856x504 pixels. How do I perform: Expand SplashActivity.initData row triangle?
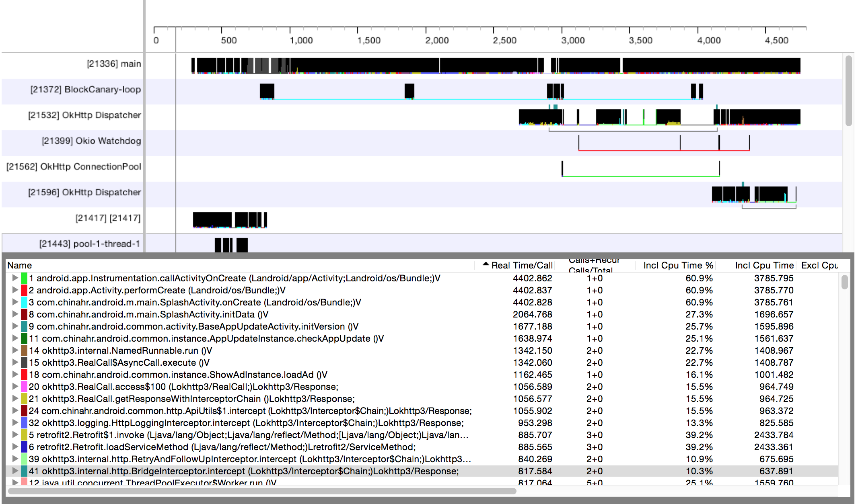pyautogui.click(x=15, y=314)
